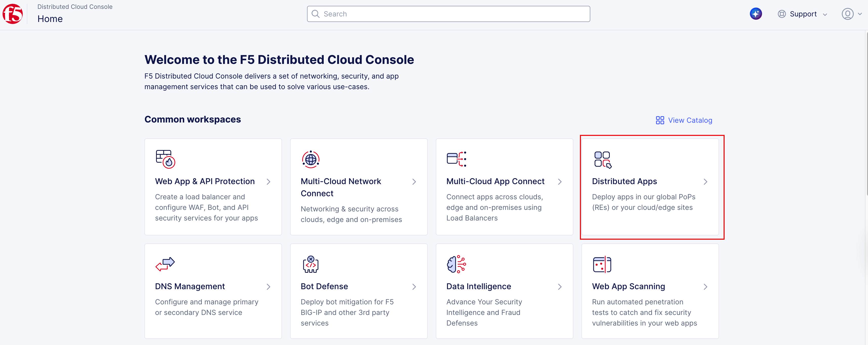The width and height of the screenshot is (868, 345).
Task: Expand the user account dropdown arrow
Action: (860, 14)
